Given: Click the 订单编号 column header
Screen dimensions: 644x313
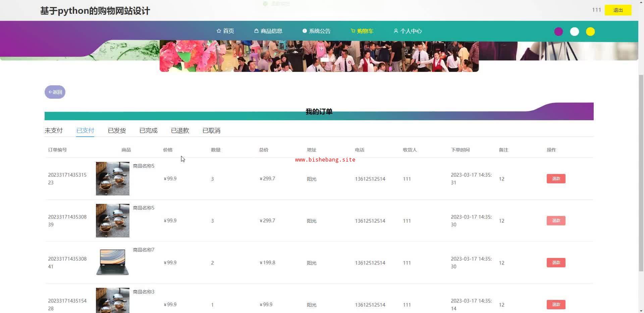Looking at the screenshot, I should click(x=57, y=150).
